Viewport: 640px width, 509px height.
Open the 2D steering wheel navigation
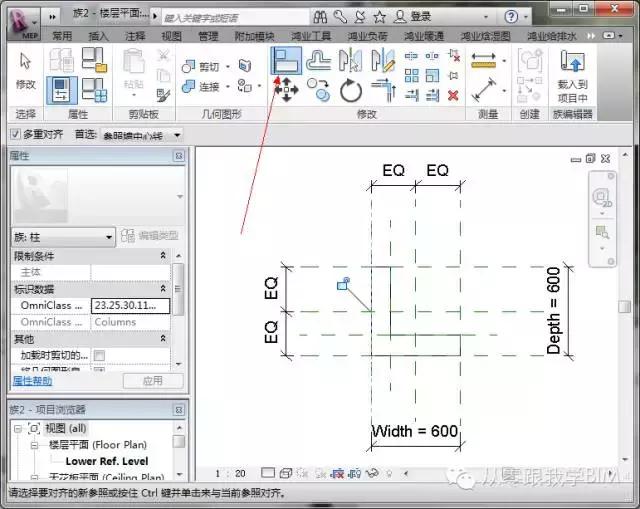click(603, 198)
